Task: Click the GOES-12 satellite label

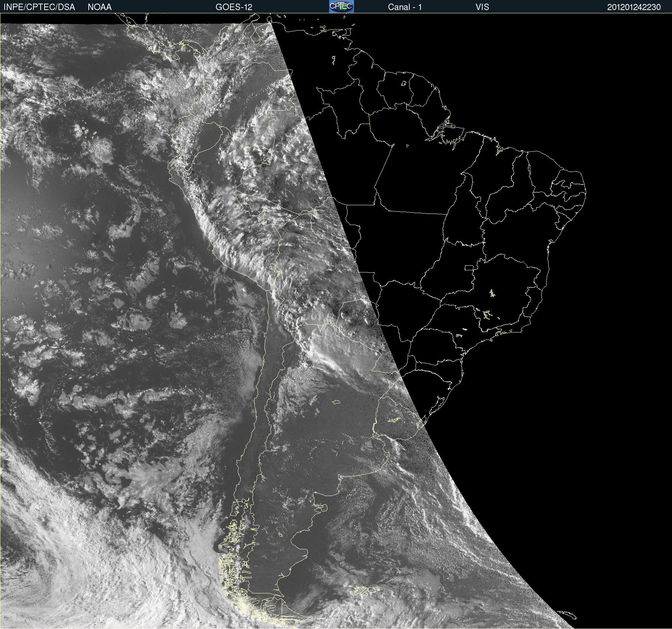Action: pos(234,7)
